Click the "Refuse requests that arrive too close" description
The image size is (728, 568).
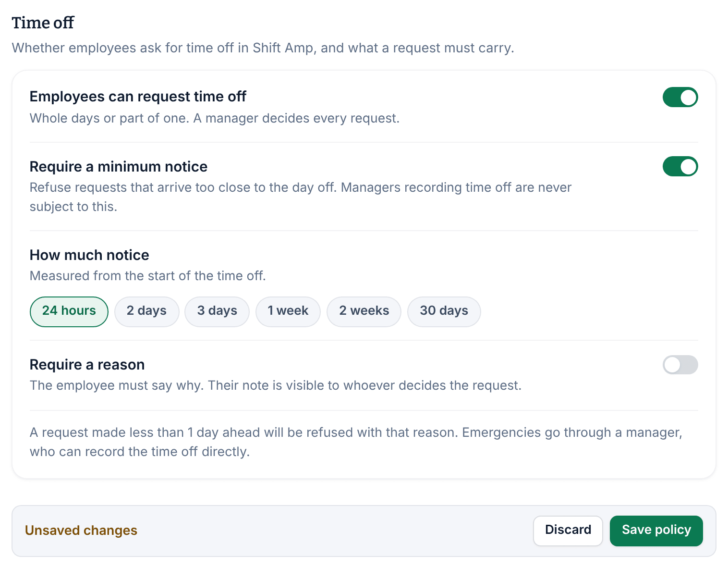click(x=301, y=197)
